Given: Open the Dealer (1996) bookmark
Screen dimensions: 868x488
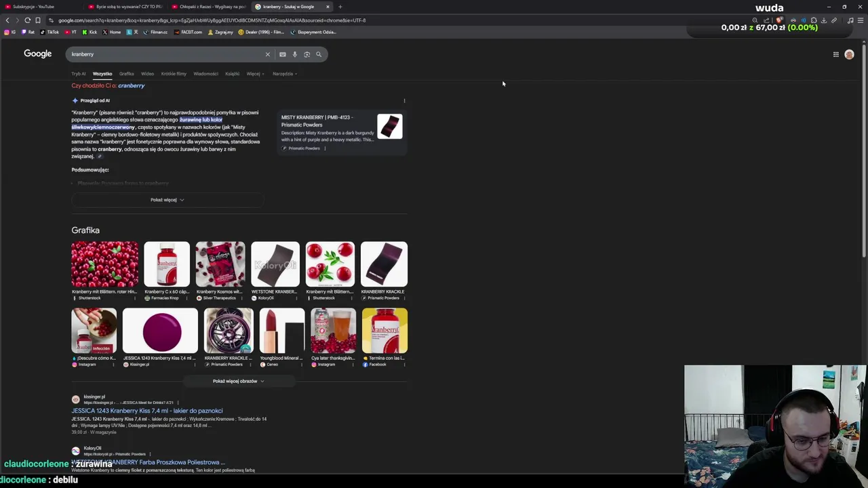Looking at the screenshot, I should click(x=261, y=32).
